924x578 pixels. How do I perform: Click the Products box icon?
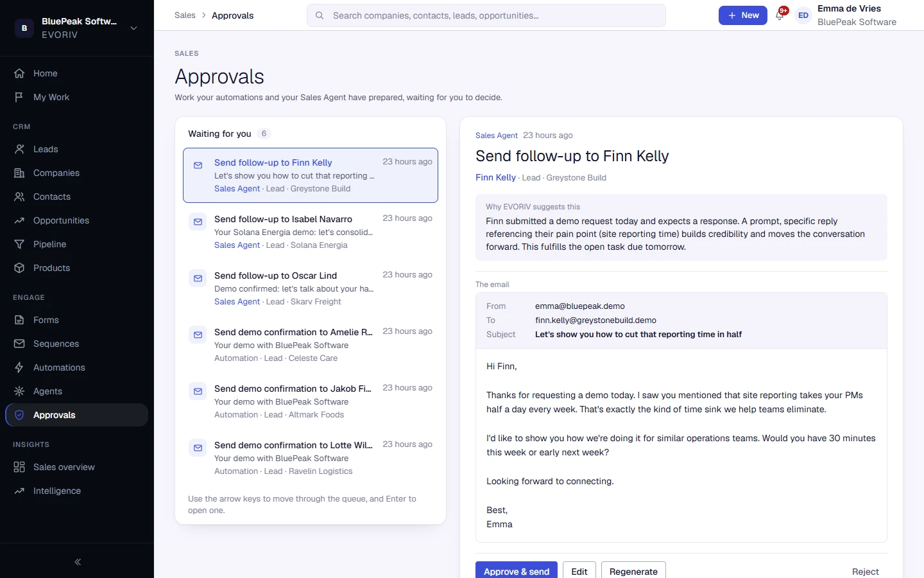[19, 268]
